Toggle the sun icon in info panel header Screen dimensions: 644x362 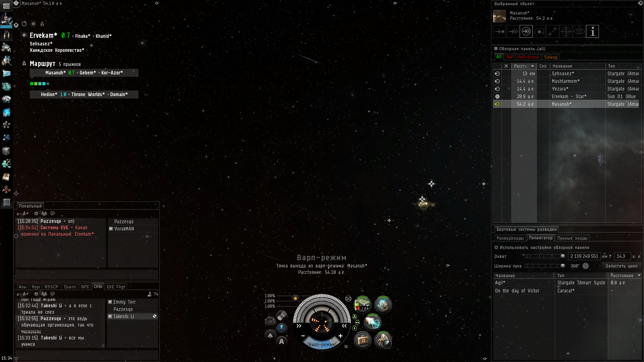[x=33, y=24]
